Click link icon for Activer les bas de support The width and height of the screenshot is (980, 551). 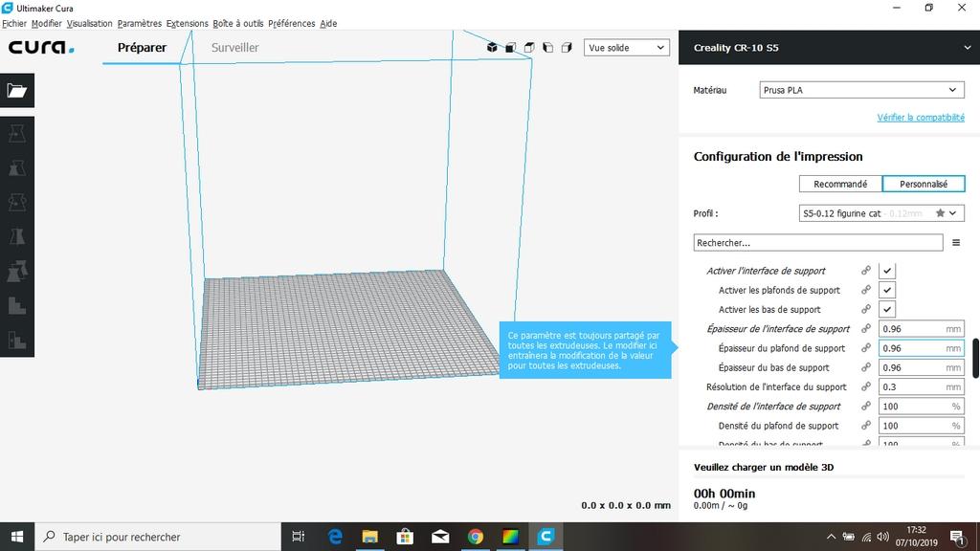point(865,309)
